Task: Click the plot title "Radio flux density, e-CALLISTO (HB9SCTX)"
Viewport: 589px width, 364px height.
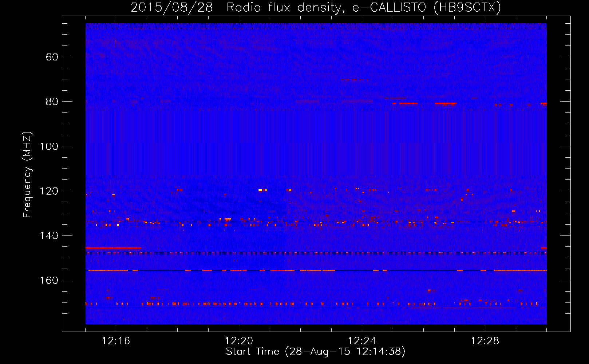Action: point(364,7)
